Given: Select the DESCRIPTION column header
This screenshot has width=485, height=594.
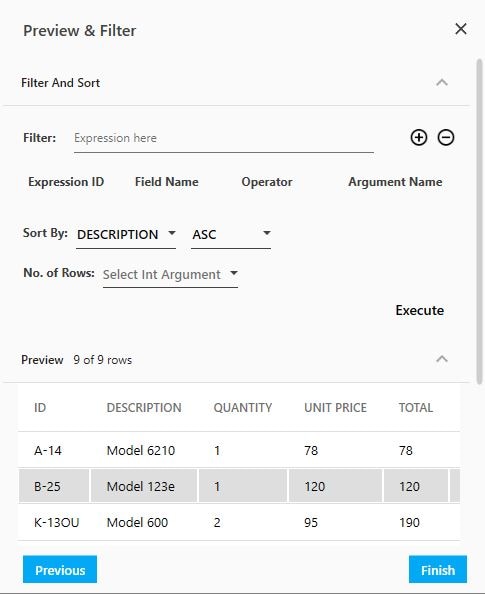Looking at the screenshot, I should [144, 408].
